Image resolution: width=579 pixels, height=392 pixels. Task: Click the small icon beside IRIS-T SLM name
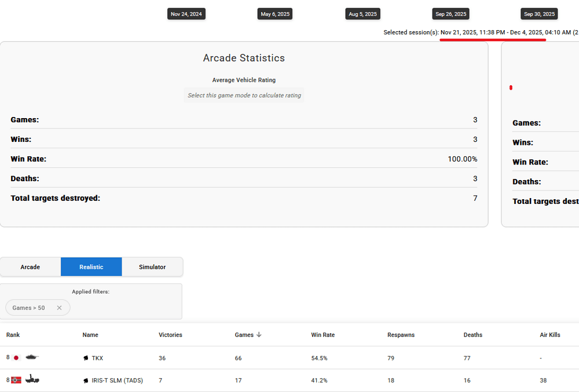click(86, 380)
